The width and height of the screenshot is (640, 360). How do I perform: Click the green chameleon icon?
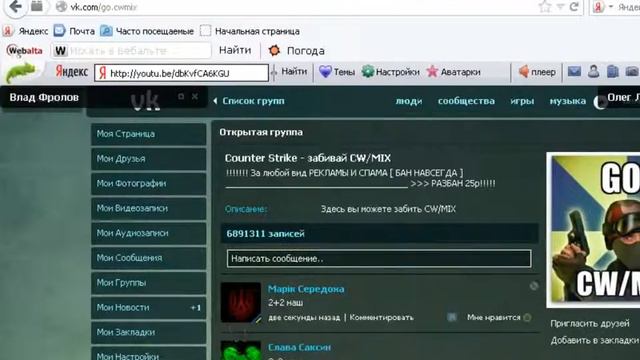tap(21, 72)
